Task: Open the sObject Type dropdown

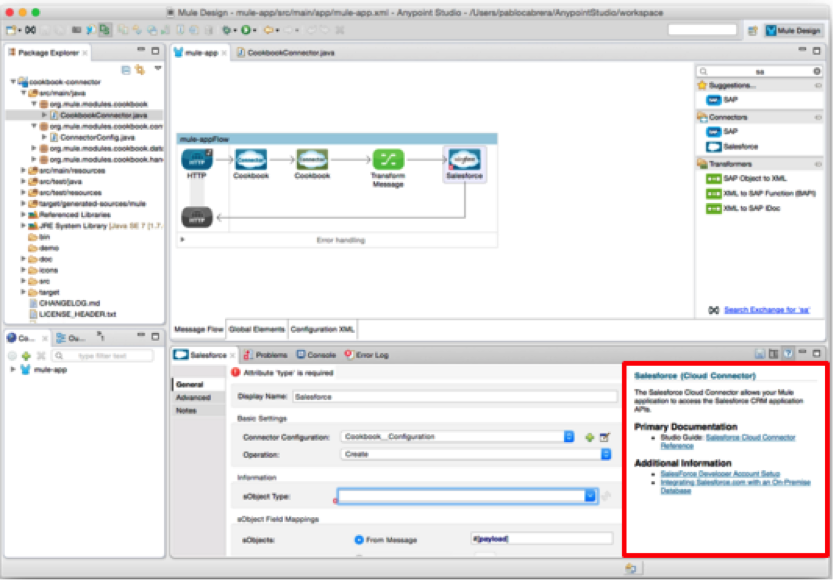Action: click(x=590, y=494)
